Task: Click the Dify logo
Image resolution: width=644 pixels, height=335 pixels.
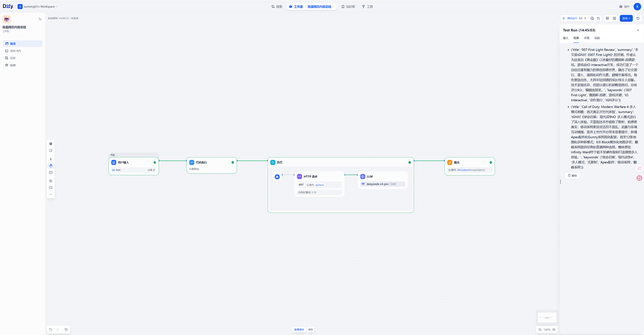Action: 8,6
